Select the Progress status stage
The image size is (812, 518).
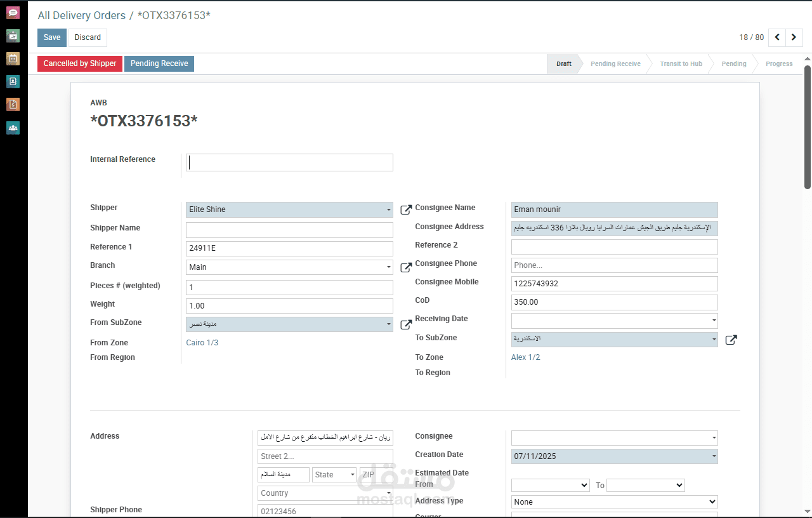coord(779,64)
